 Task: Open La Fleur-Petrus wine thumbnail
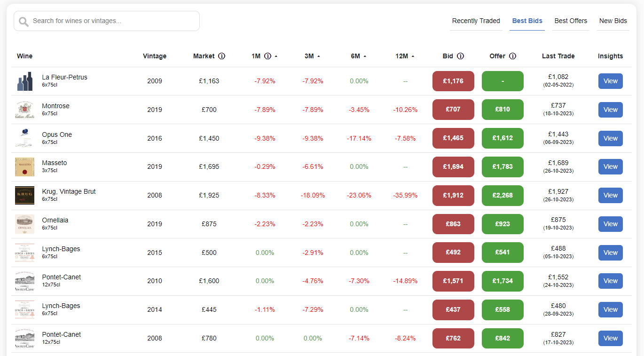[25, 81]
